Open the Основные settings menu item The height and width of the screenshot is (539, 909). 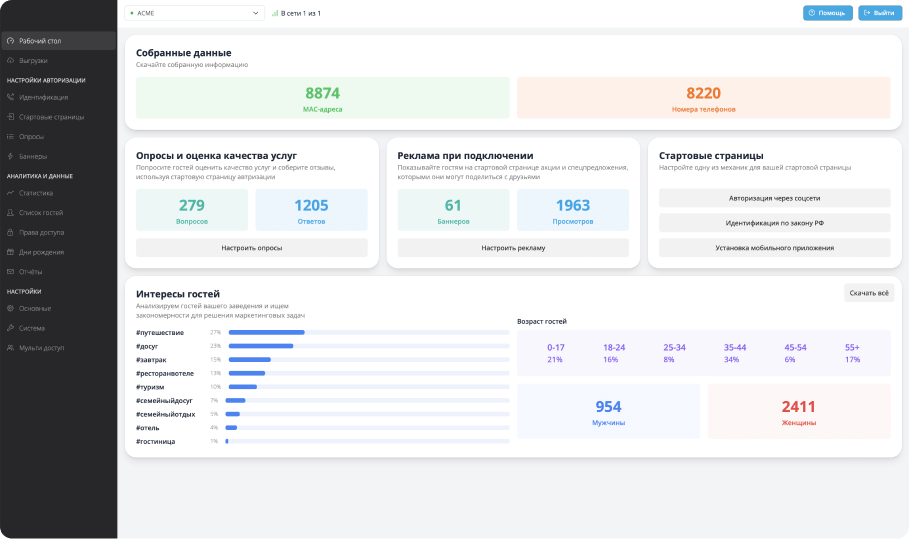[35, 308]
